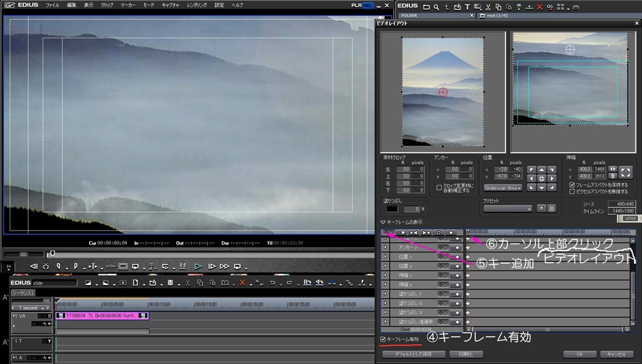
Task: Select the シーケンス1 tab
Action: [23, 293]
